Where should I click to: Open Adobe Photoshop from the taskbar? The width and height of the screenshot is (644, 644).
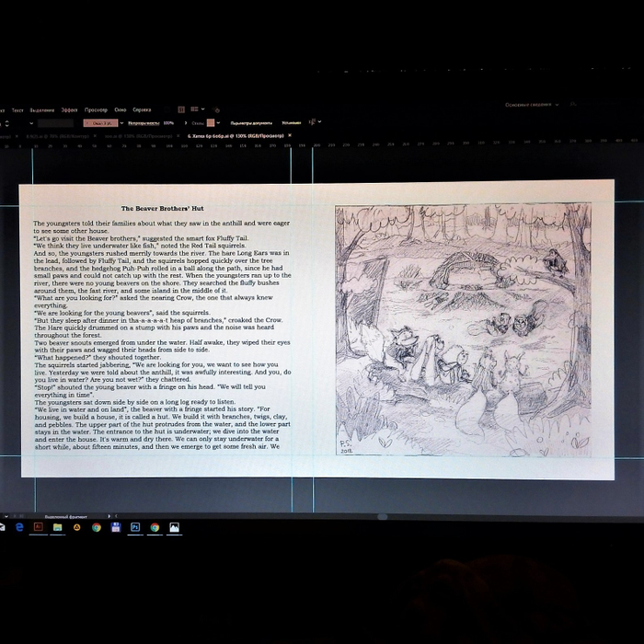point(135,527)
